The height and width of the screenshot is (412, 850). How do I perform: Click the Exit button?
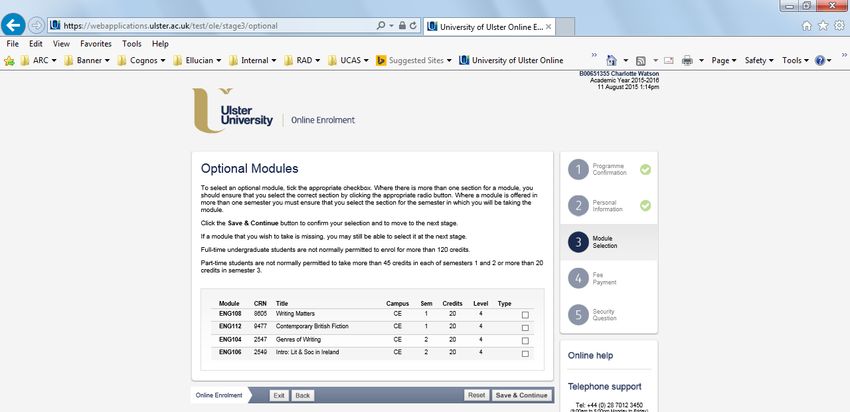tap(279, 395)
